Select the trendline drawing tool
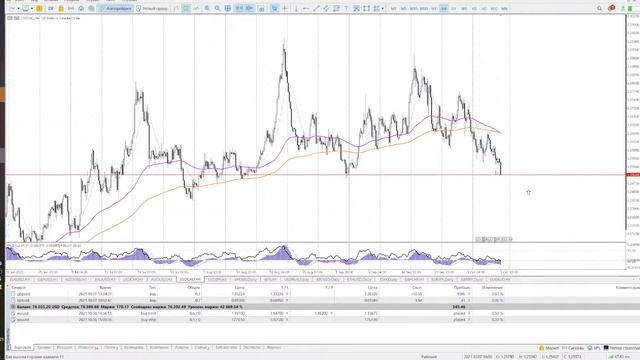The width and height of the screenshot is (640, 360). 316,9
